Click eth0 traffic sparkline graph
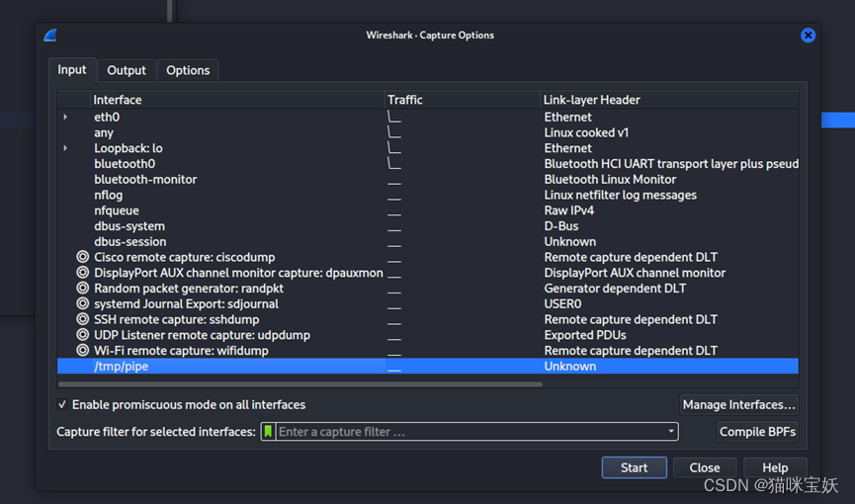Screen dimensions: 855x504 coord(394,117)
